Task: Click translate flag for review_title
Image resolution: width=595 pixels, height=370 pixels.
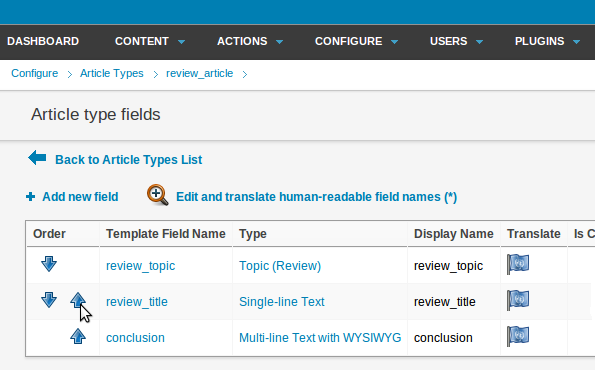Action: pyautogui.click(x=518, y=300)
